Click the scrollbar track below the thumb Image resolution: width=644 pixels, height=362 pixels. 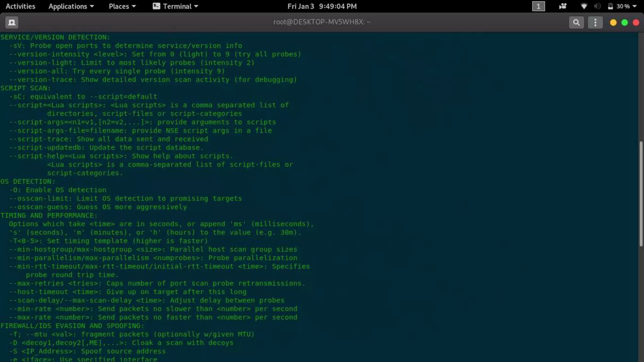[x=641, y=302]
